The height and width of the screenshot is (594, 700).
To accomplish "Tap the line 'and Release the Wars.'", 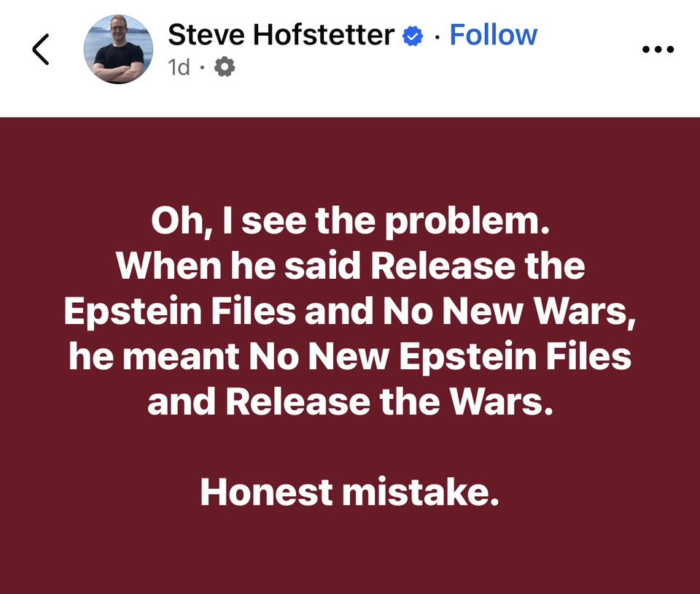I will [x=350, y=401].
